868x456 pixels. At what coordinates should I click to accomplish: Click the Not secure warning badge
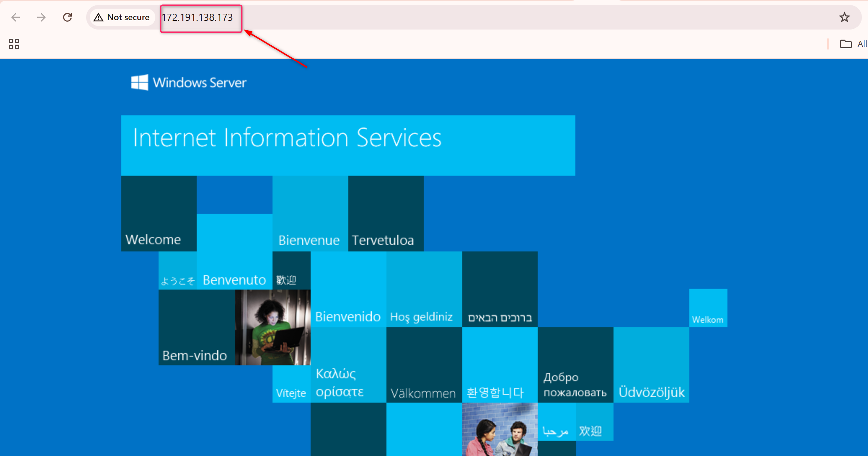(x=122, y=17)
